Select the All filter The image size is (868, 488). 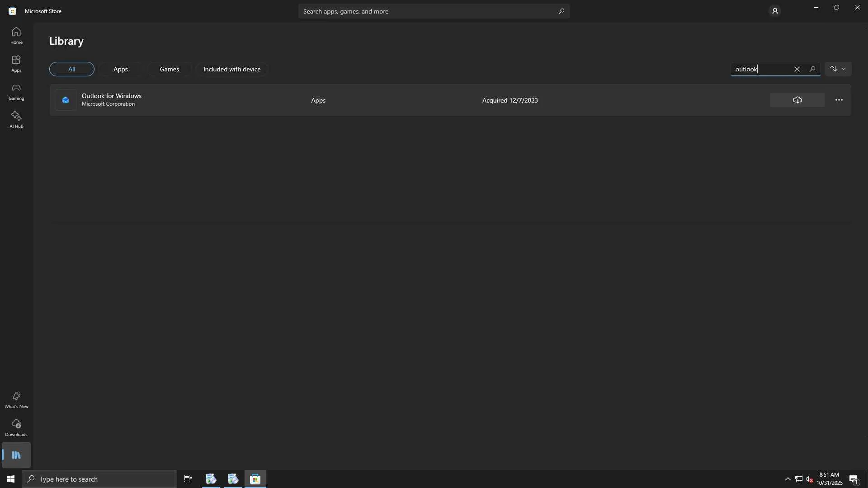point(71,69)
